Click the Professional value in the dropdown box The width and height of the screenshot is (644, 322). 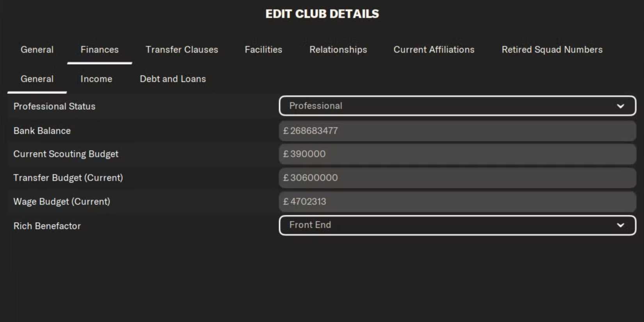(x=315, y=106)
